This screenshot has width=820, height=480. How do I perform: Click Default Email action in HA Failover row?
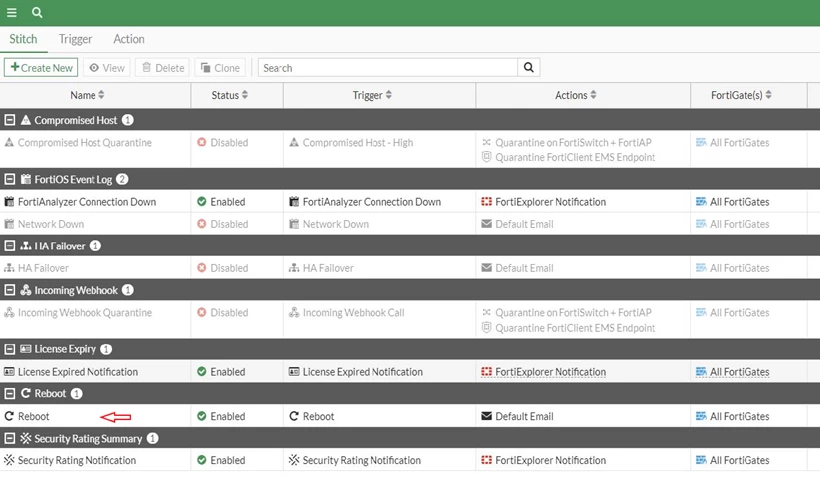click(524, 268)
